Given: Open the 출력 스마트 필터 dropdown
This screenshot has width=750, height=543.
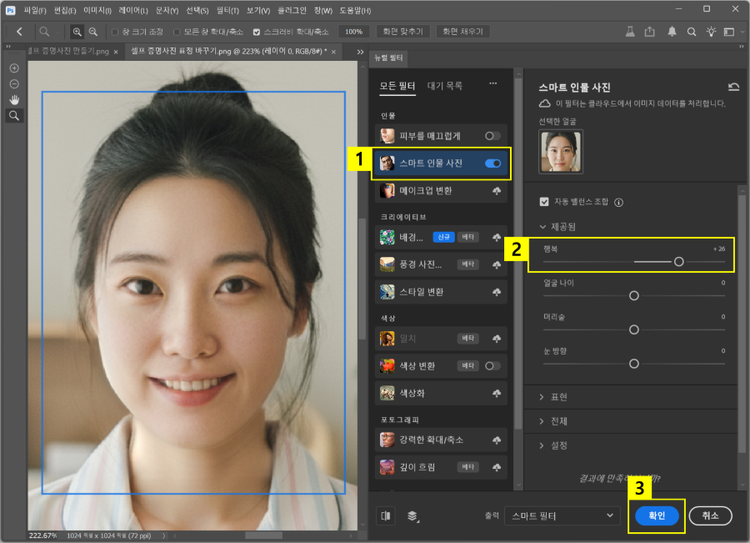Looking at the screenshot, I should click(561, 515).
